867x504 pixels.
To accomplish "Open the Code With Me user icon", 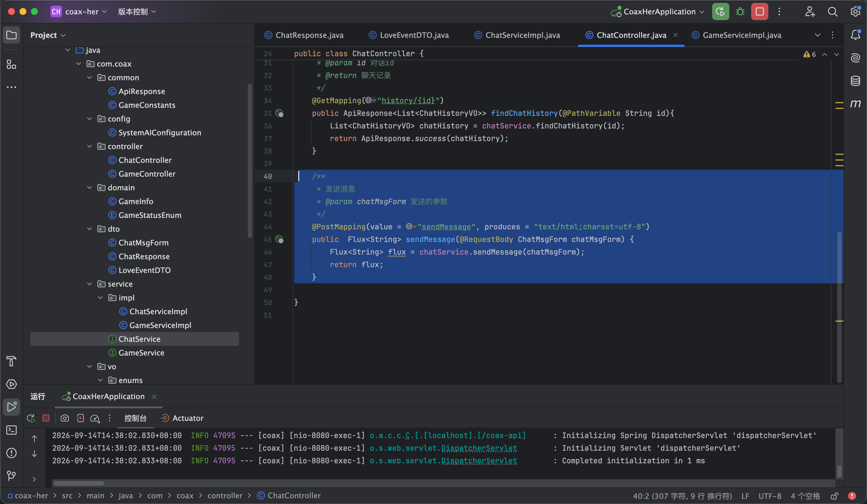I will click(x=810, y=12).
